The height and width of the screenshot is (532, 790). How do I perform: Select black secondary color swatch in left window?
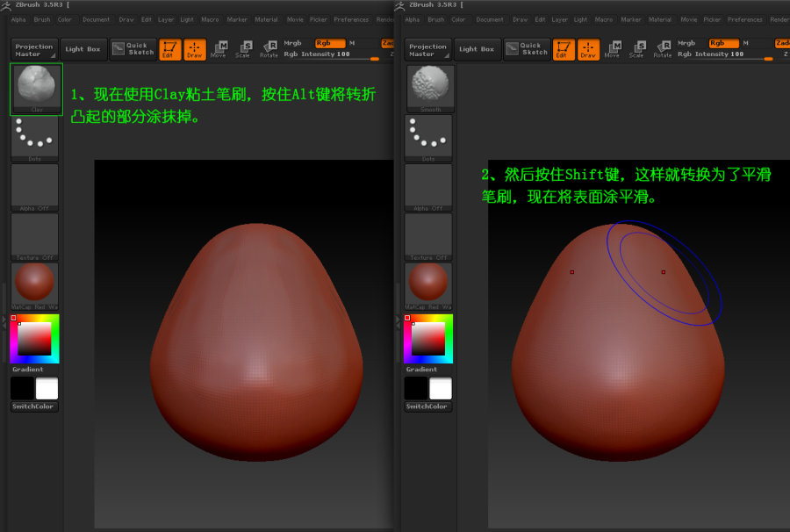(x=22, y=388)
